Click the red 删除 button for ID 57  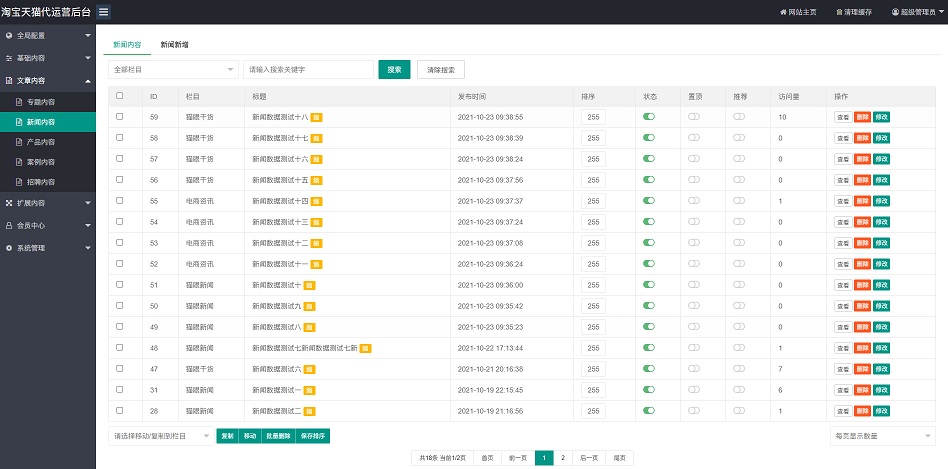click(x=862, y=159)
